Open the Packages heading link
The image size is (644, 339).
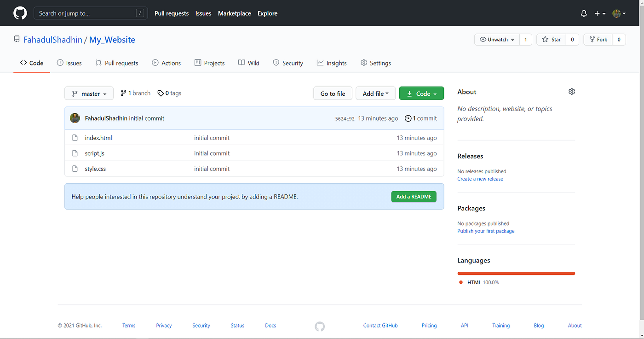[471, 208]
